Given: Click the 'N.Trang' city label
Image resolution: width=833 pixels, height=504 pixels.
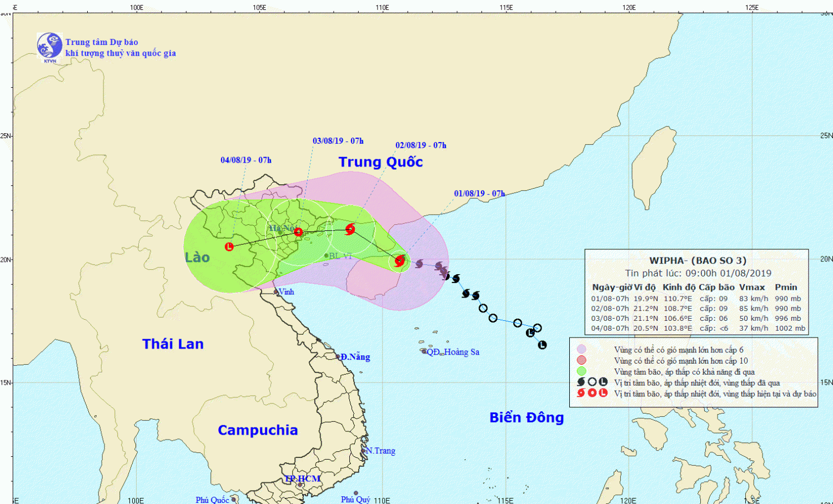Looking at the screenshot, I should (380, 451).
